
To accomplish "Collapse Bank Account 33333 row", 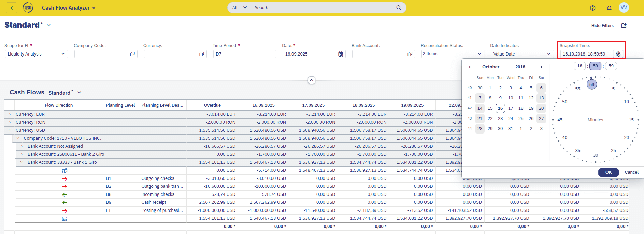I will tap(22, 162).
